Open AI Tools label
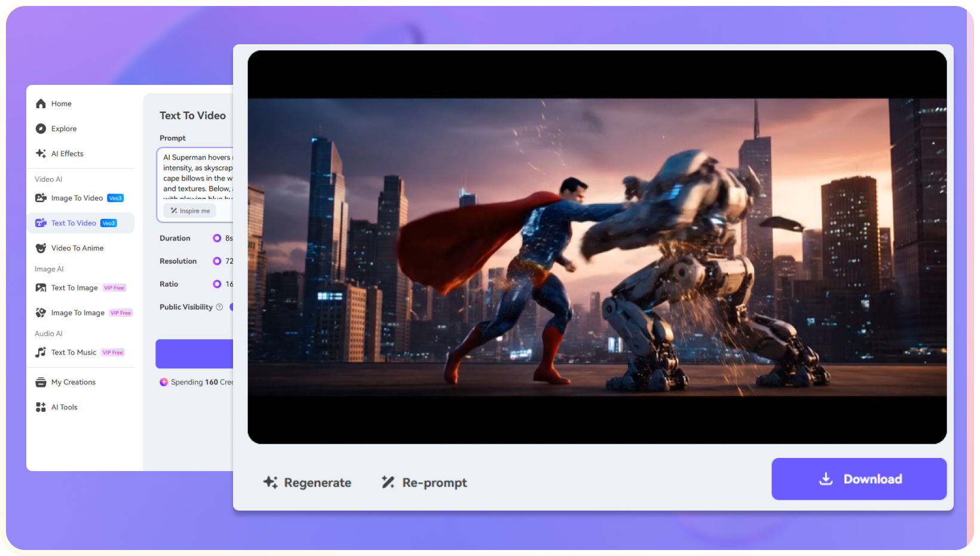 65,407
